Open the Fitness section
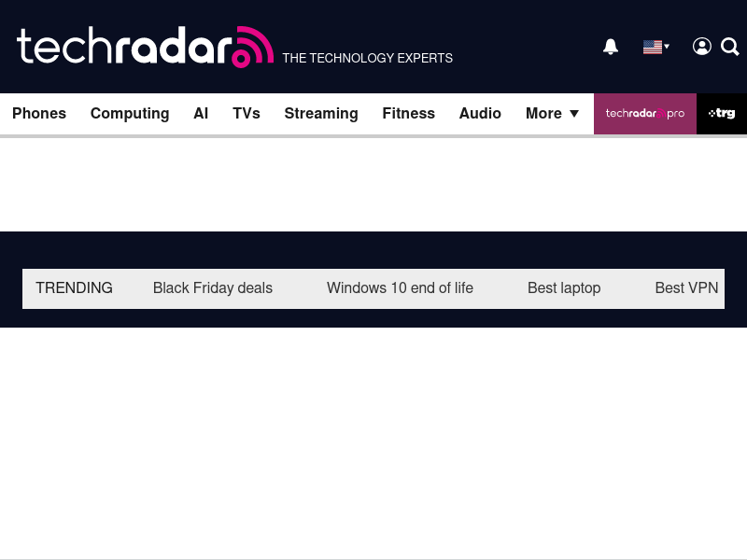The width and height of the screenshot is (747, 560). [408, 114]
